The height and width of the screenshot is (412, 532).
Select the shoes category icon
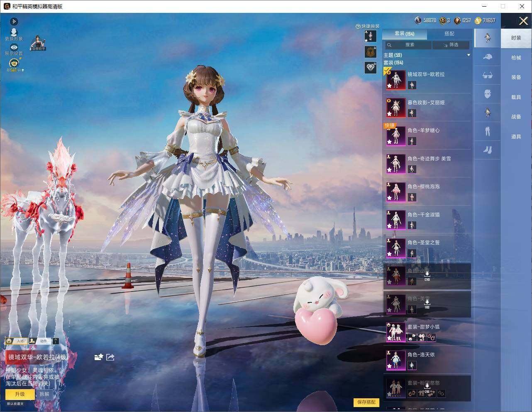(x=488, y=150)
